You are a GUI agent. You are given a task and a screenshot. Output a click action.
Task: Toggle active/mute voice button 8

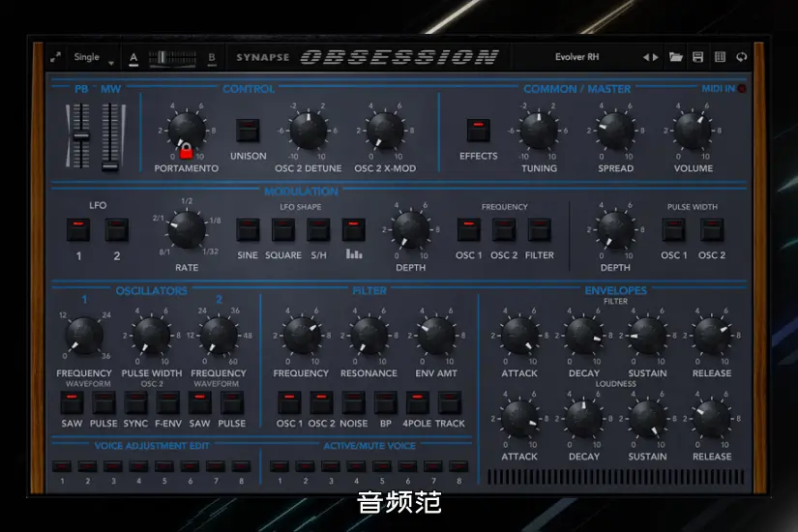click(x=458, y=466)
